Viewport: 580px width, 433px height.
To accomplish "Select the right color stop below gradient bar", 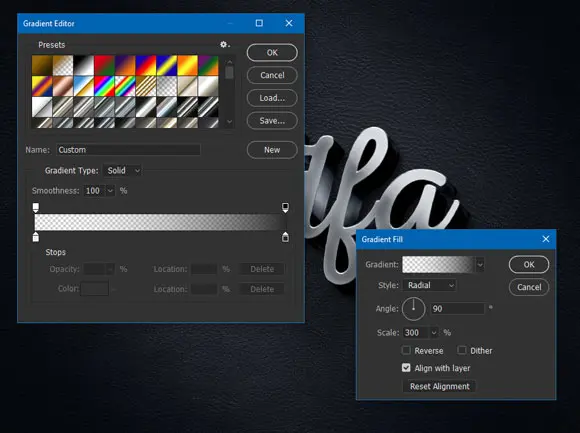I will click(x=285, y=237).
